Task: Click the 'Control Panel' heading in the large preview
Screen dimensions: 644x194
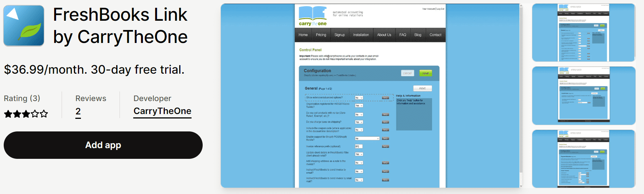Action: pos(310,50)
